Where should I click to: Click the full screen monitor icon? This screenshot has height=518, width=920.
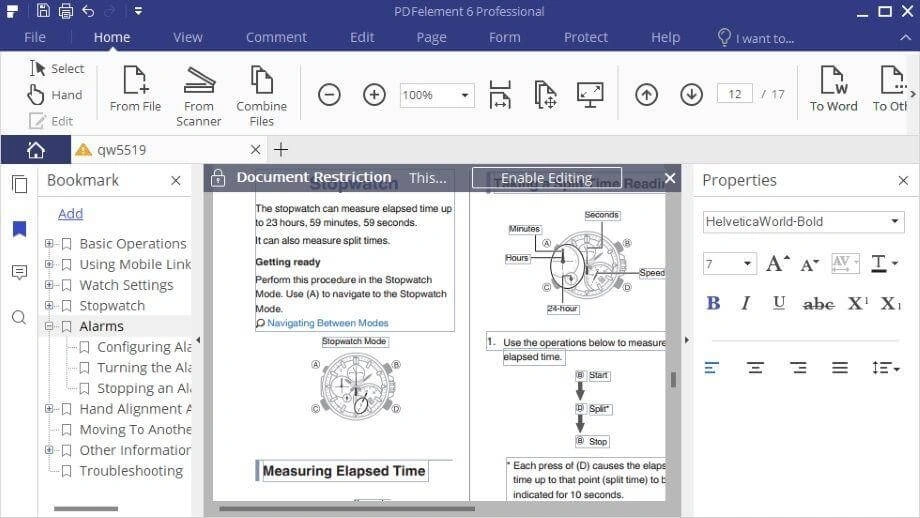590,95
